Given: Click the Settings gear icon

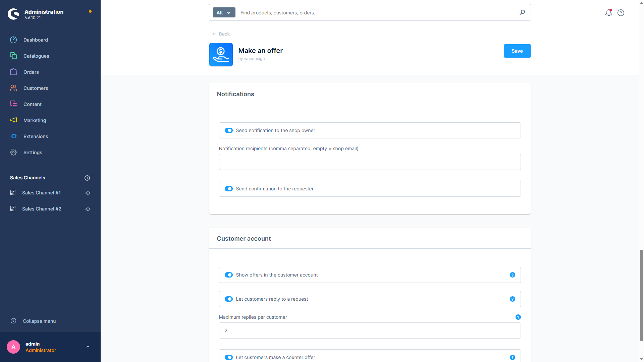Looking at the screenshot, I should pos(13,153).
